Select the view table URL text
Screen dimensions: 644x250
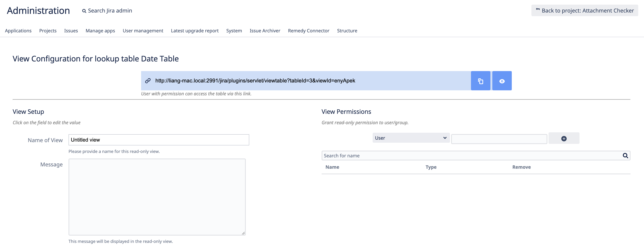tap(255, 81)
